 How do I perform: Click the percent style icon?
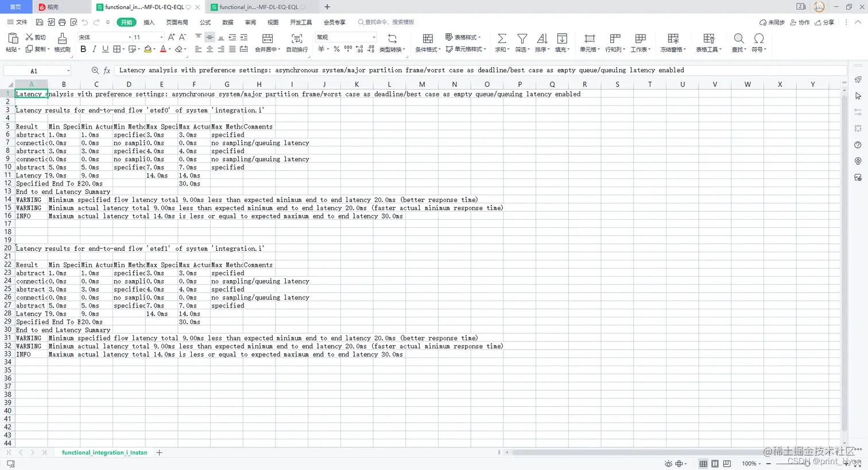(336, 49)
